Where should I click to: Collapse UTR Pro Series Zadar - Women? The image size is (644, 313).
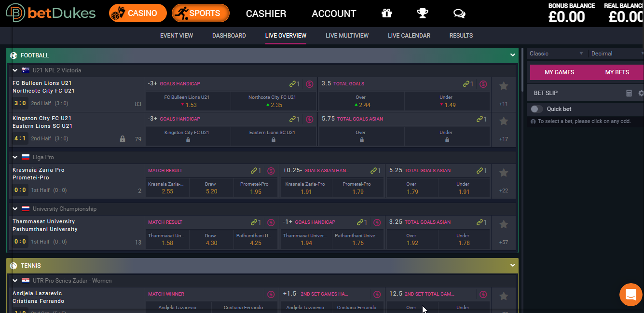[15, 281]
